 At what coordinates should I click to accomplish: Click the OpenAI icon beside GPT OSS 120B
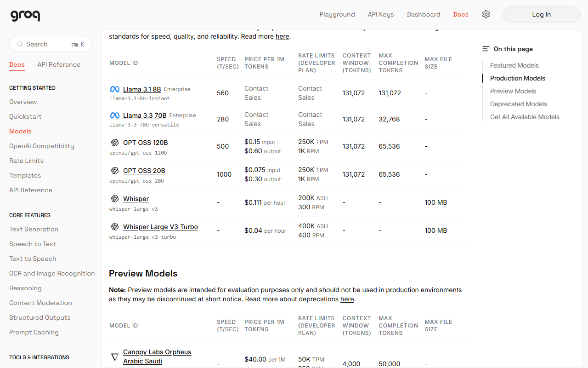pyautogui.click(x=115, y=143)
